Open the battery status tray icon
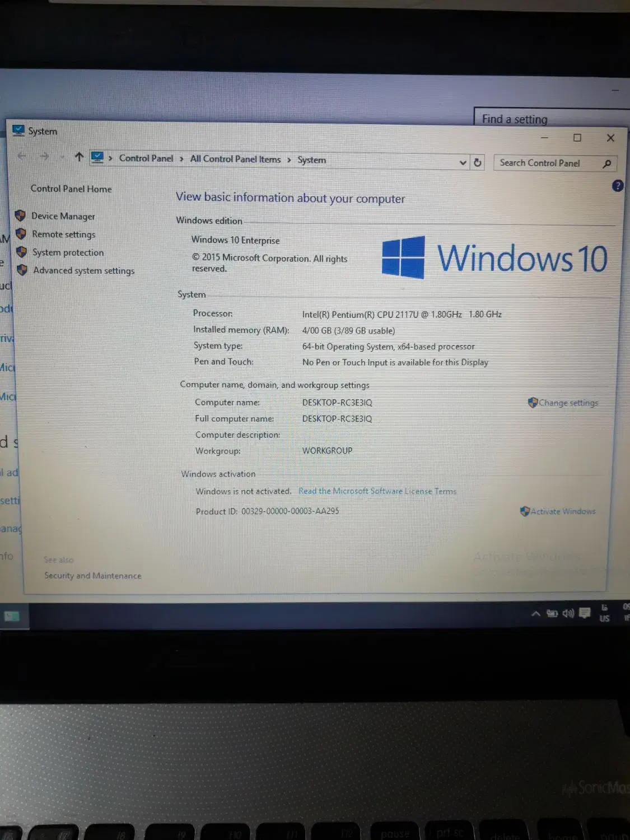The height and width of the screenshot is (840, 630). [x=552, y=613]
